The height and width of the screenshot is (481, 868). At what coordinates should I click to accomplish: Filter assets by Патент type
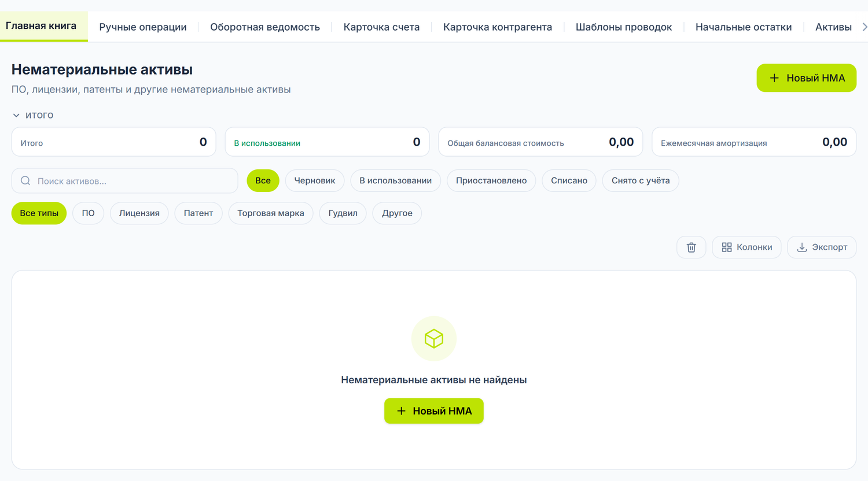[198, 213]
